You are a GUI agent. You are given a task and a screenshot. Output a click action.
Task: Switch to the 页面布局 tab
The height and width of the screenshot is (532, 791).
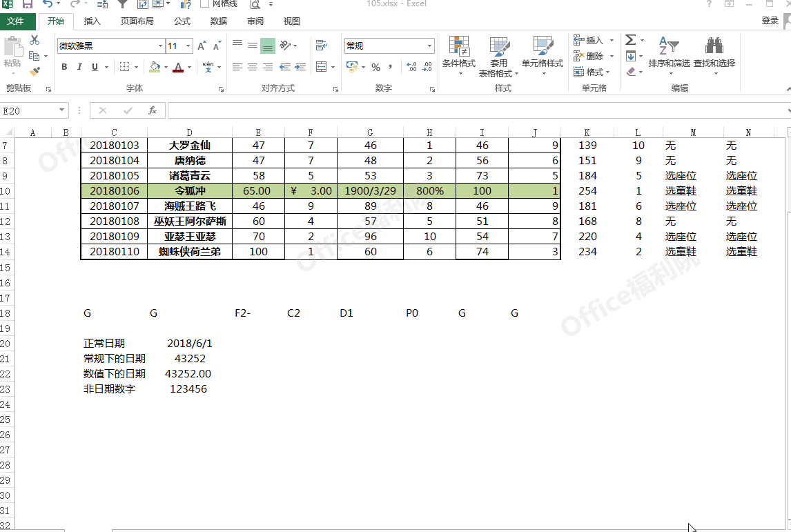point(137,21)
